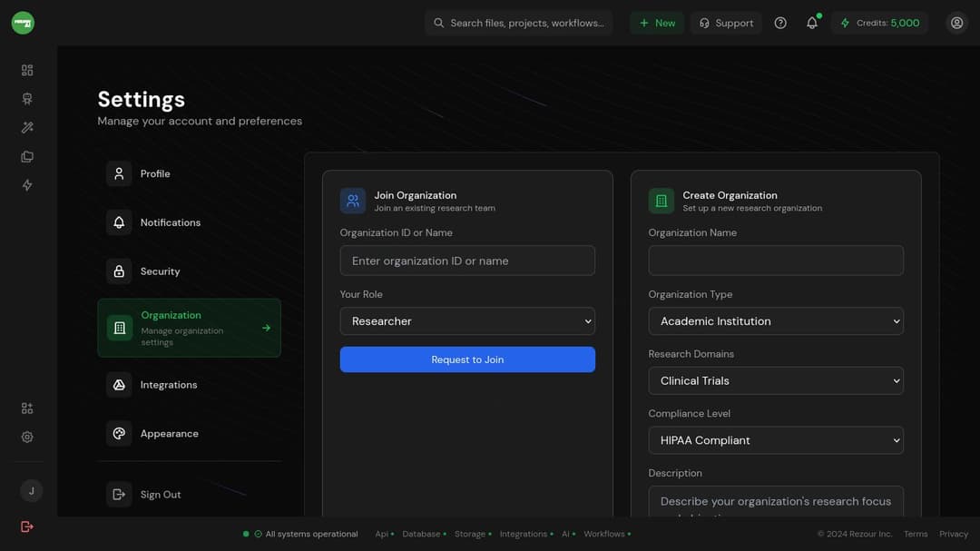
Task: Open the Privacy link in footer
Action: click(954, 534)
